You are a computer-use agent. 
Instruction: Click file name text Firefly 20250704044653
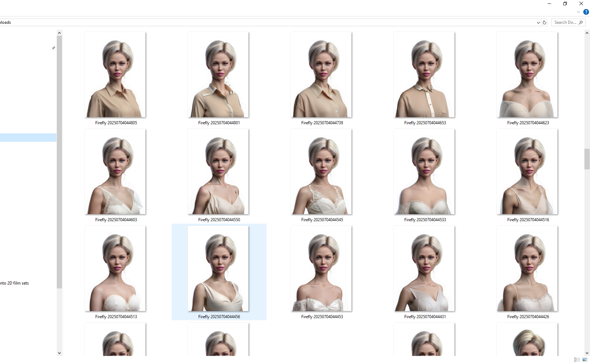tap(425, 123)
